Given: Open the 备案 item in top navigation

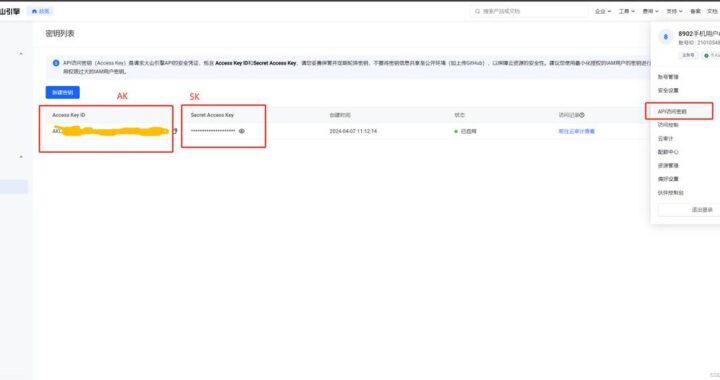Looking at the screenshot, I should (x=695, y=11).
